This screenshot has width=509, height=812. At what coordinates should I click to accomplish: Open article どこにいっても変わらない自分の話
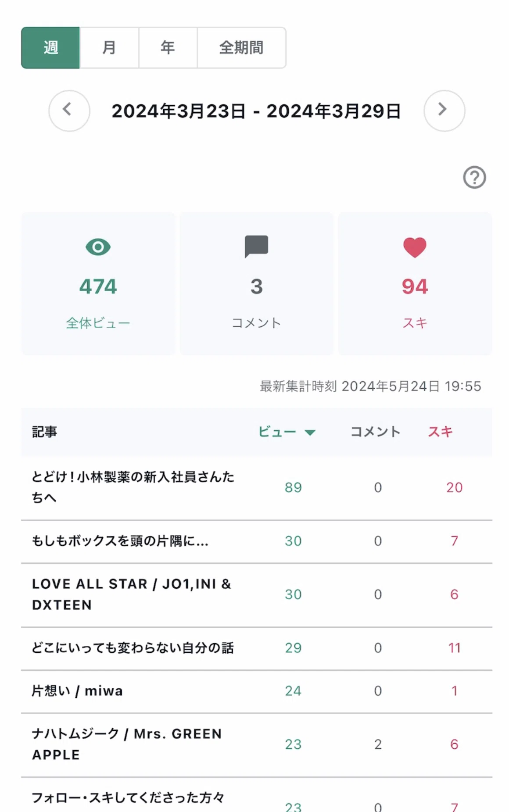point(133,648)
